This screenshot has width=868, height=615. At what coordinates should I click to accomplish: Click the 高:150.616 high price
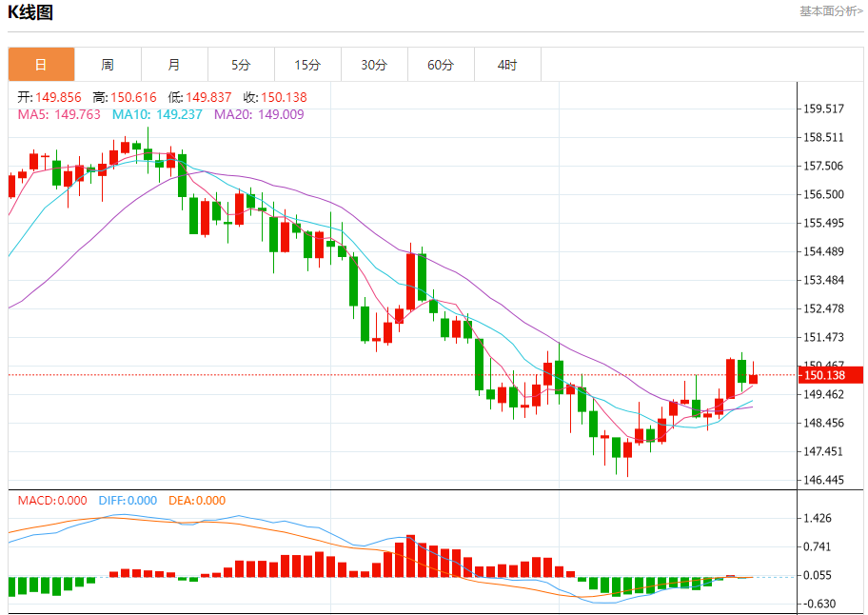point(125,97)
